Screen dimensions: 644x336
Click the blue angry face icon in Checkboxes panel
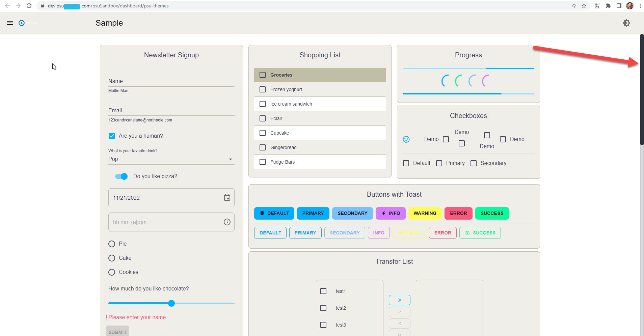[407, 139]
